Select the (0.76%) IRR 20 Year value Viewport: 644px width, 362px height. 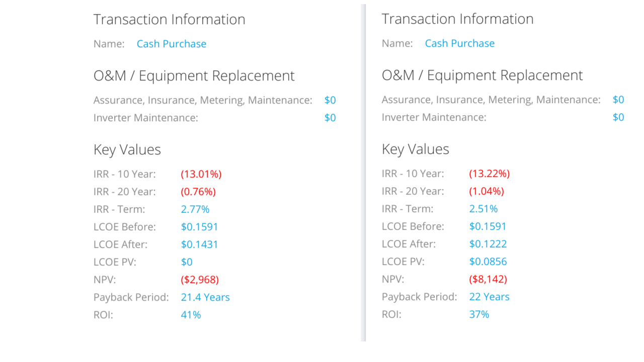tap(198, 192)
